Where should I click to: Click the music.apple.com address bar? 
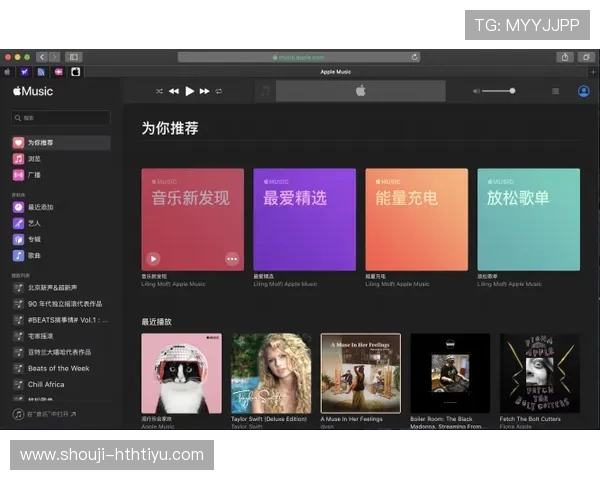point(299,57)
